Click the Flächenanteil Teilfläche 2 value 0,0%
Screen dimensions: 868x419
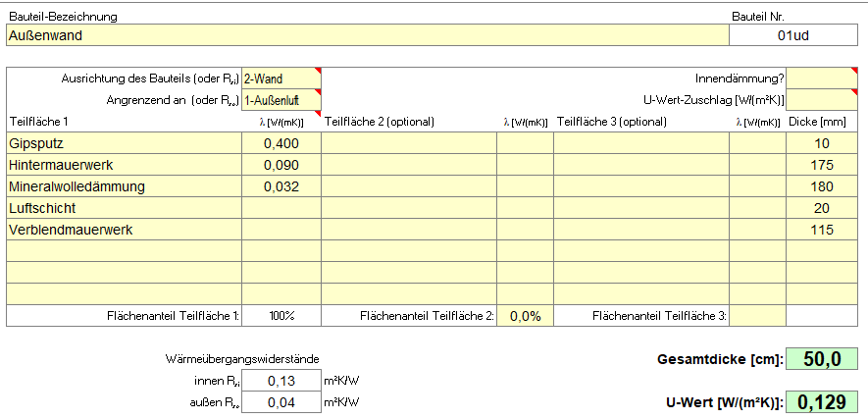point(525,316)
